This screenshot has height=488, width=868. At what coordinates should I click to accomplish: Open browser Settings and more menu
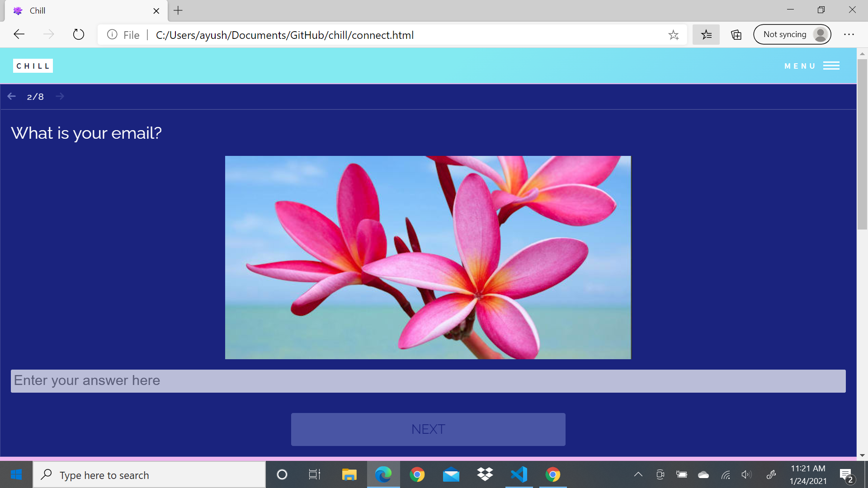(849, 35)
